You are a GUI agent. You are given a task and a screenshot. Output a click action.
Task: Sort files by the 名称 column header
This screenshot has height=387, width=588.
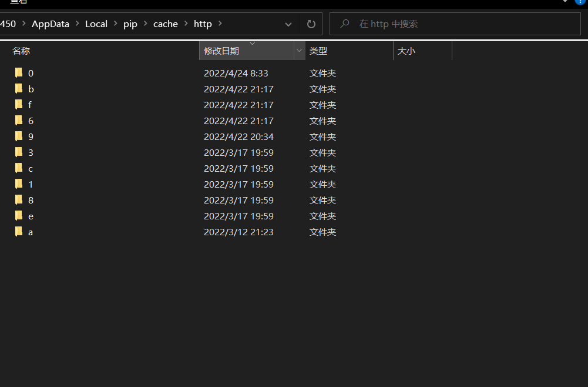(21, 51)
